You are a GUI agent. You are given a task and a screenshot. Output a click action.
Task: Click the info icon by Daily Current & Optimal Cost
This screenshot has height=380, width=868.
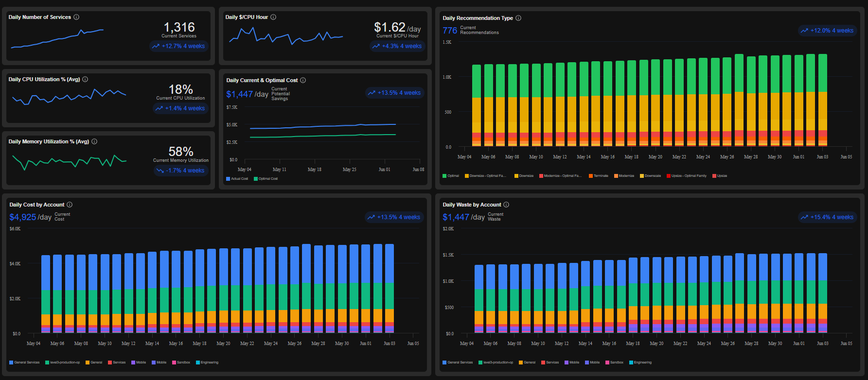pyautogui.click(x=303, y=80)
